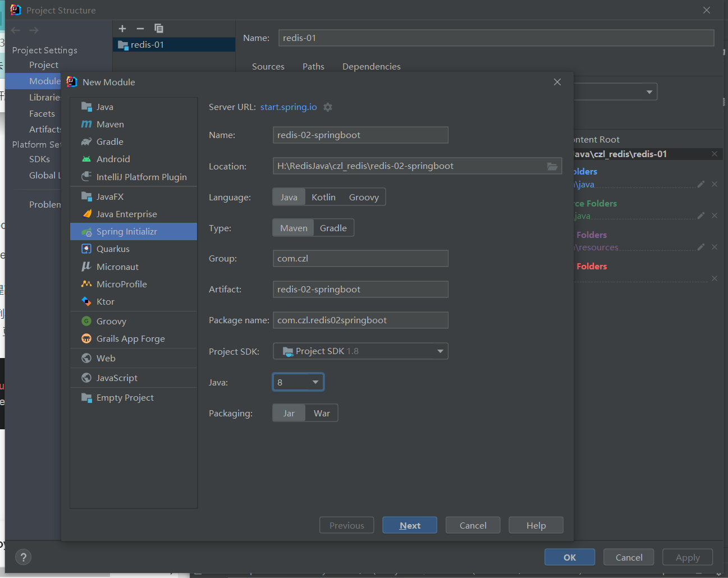Open the Dependencies tab

[372, 66]
